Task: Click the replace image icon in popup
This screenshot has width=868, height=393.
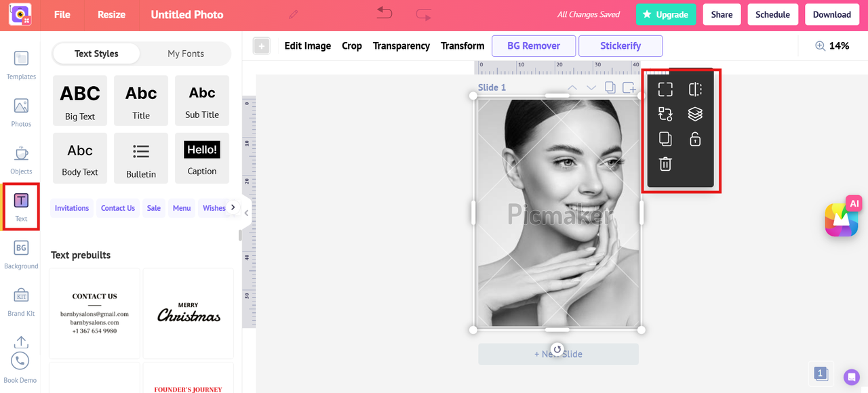Action: pyautogui.click(x=665, y=114)
